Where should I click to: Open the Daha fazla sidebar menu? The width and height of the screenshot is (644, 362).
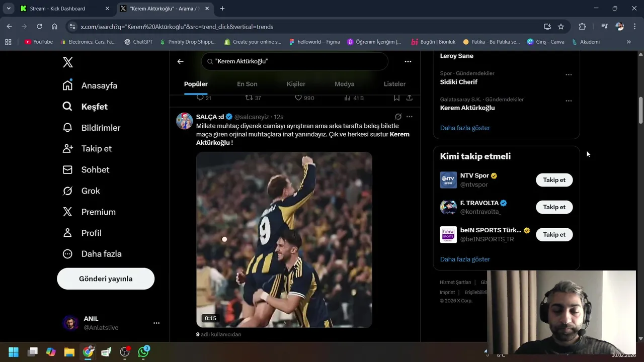click(x=92, y=254)
